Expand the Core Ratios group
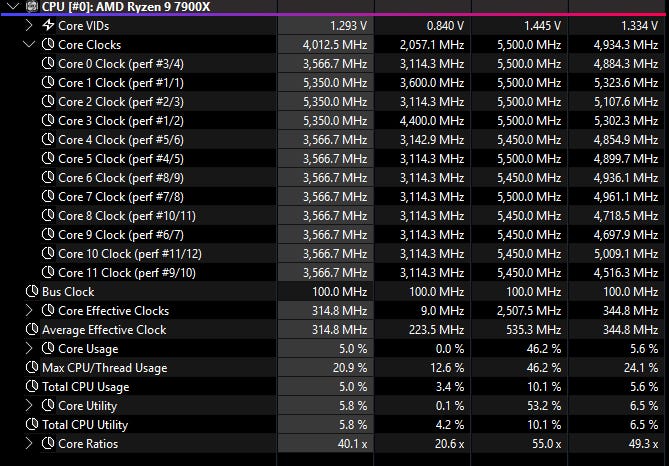The image size is (669, 466). point(29,443)
